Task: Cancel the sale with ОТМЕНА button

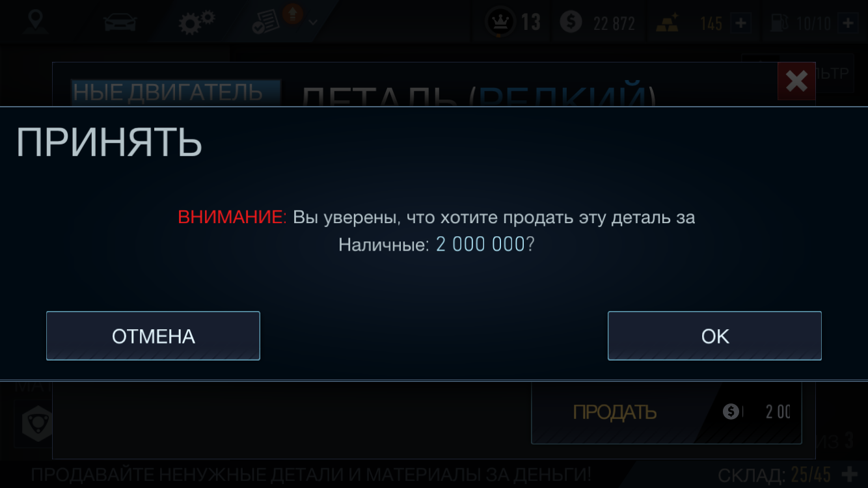Action: click(153, 336)
